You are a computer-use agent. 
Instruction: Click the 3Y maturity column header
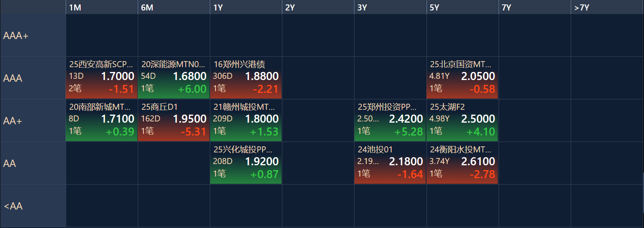(390, 7)
